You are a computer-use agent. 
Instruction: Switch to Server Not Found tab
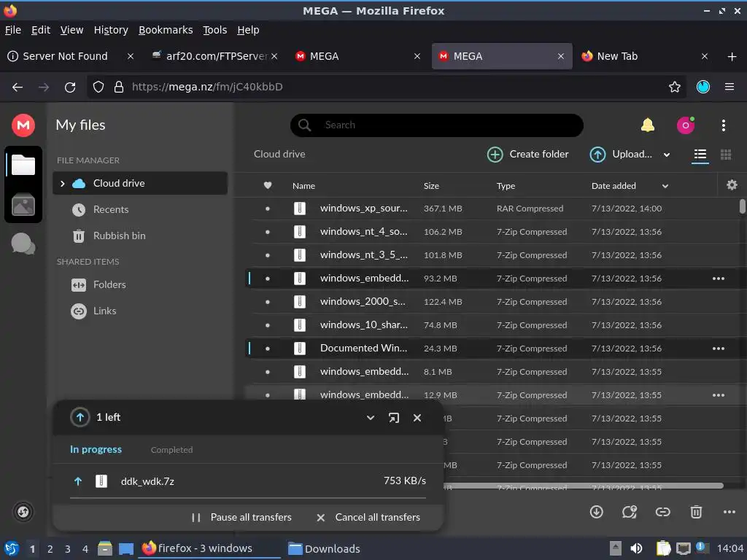pyautogui.click(x=65, y=56)
